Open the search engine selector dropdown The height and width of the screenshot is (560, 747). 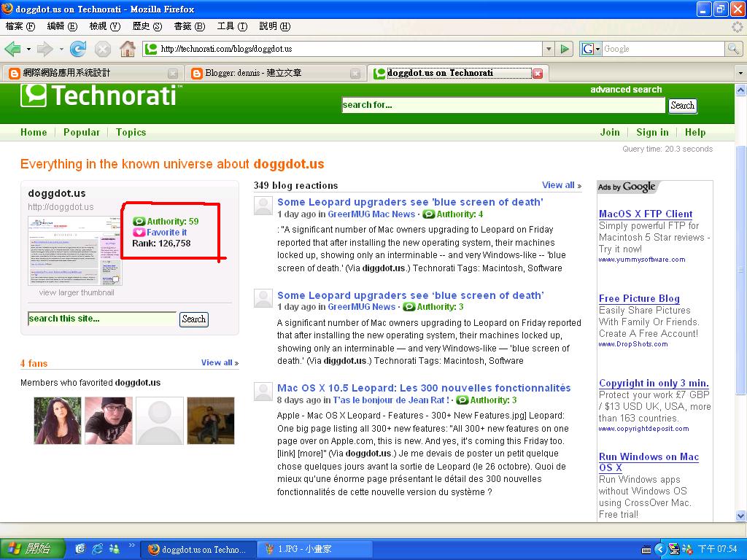597,49
